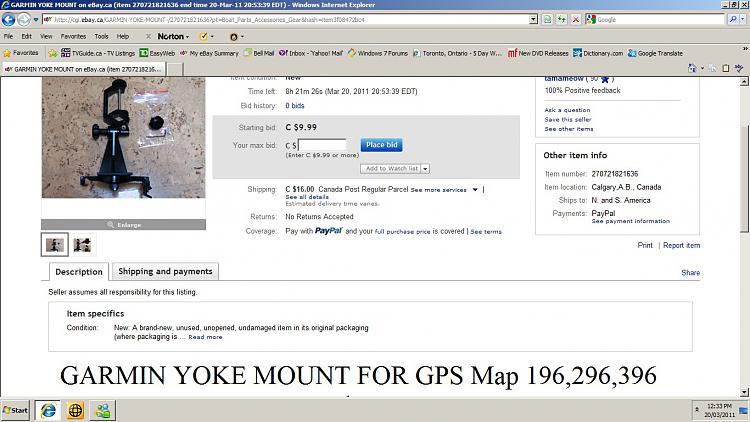The image size is (750, 422).
Task: Open See all details shipping link
Action: 307,197
